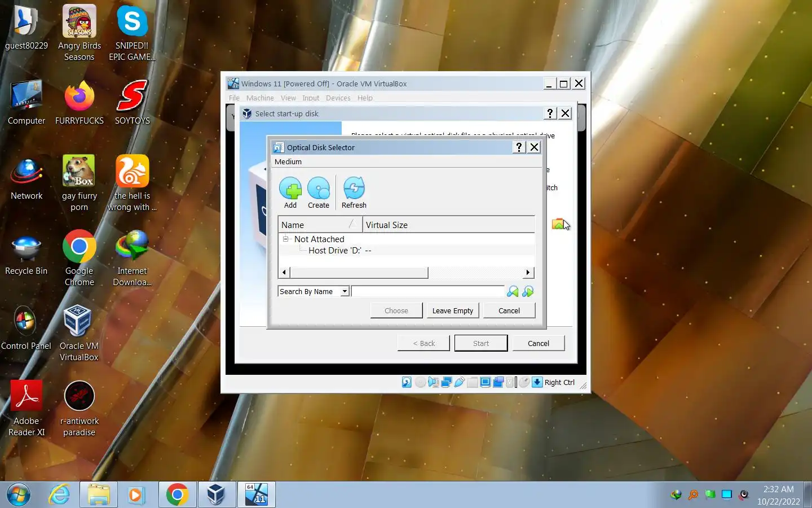Open the Input menu
This screenshot has width=812, height=508.
point(311,98)
